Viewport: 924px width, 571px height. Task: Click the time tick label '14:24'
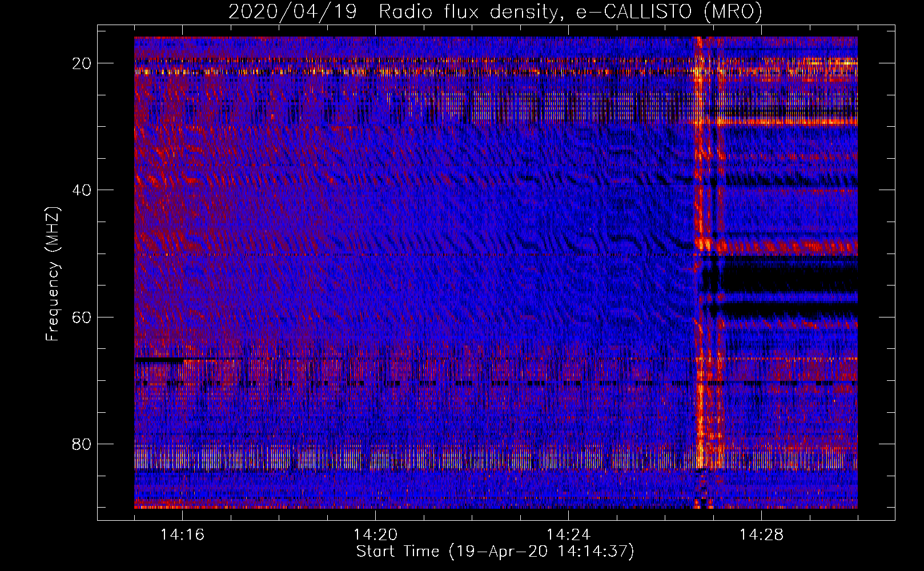(568, 535)
